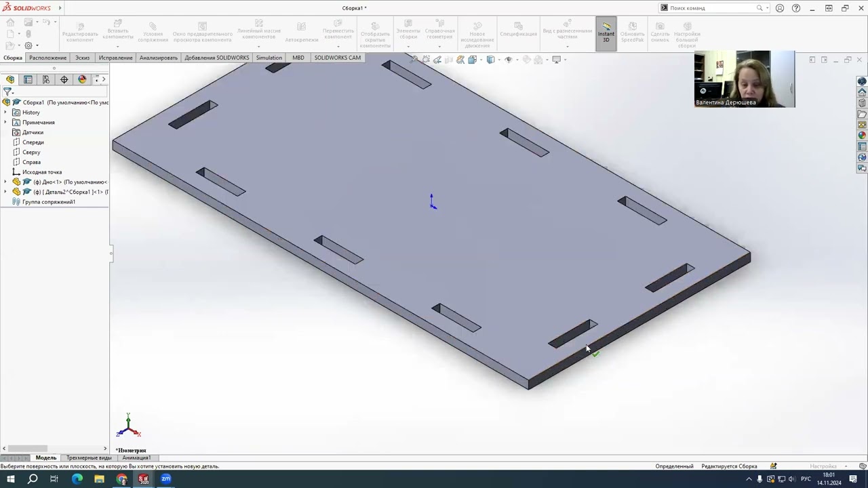
Task: Click Hide/Show Items eye icon
Action: tap(509, 60)
